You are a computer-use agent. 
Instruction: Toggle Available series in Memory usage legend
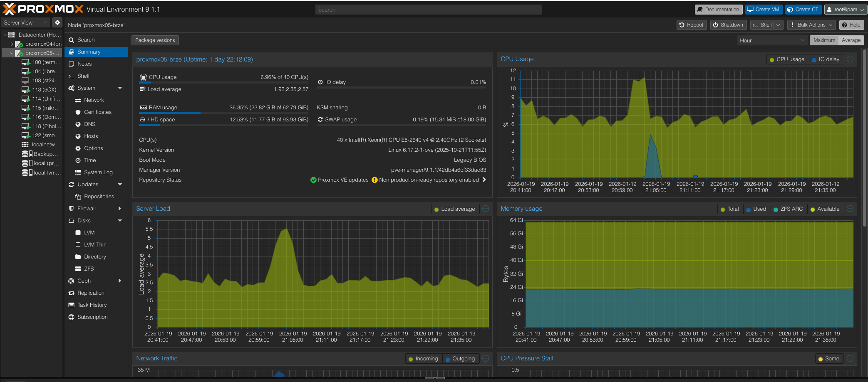click(825, 209)
